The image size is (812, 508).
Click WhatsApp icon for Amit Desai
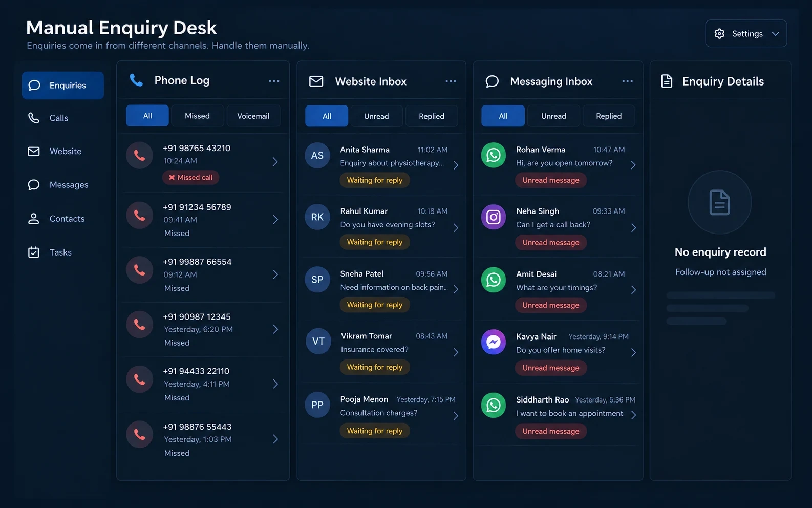494,280
